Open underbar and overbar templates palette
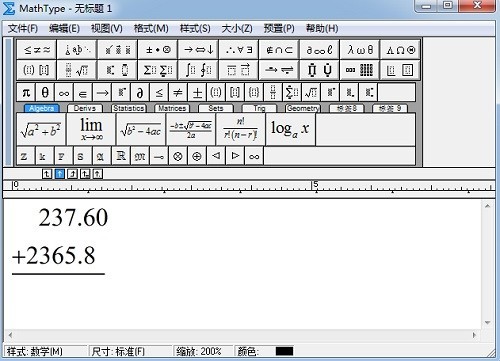500x361 pixels. point(239,70)
